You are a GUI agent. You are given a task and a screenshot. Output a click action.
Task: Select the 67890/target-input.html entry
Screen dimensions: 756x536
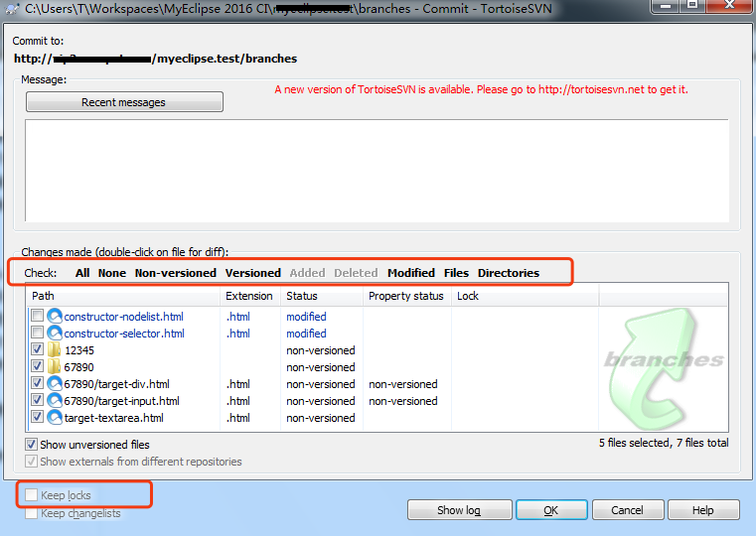click(x=121, y=401)
